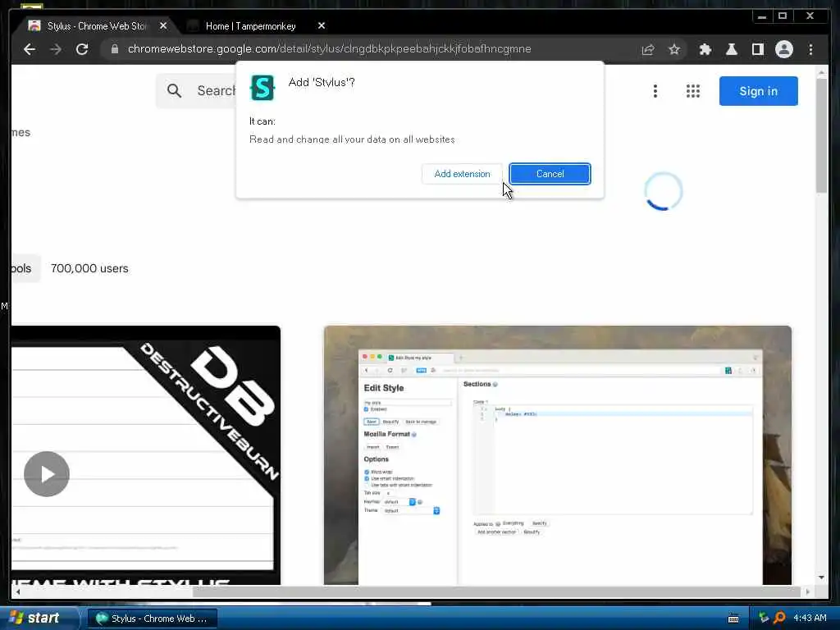The height and width of the screenshot is (630, 840).
Task: Open the Chrome profile avatar menu
Action: [783, 49]
